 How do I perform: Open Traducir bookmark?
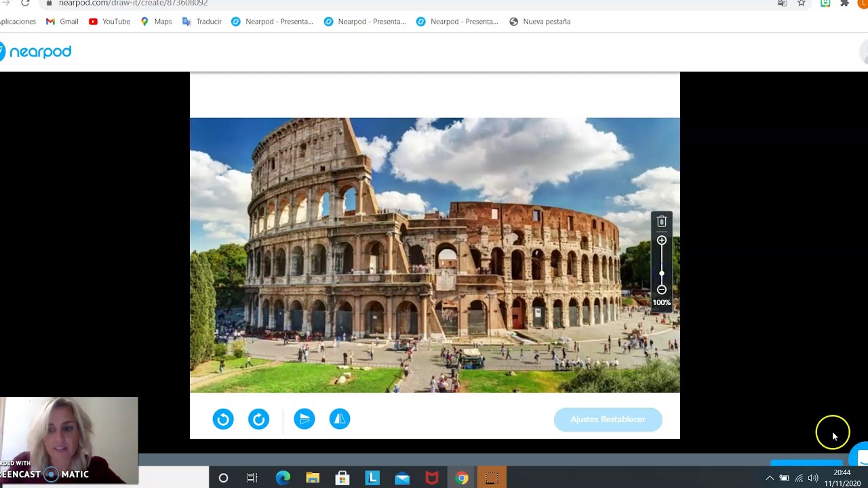point(202,22)
